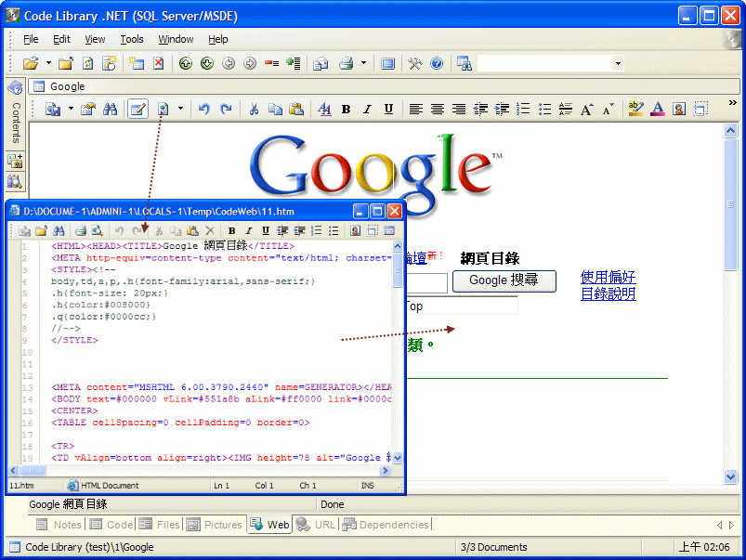The height and width of the screenshot is (560, 746).
Task: Open the Tools menu
Action: point(131,39)
